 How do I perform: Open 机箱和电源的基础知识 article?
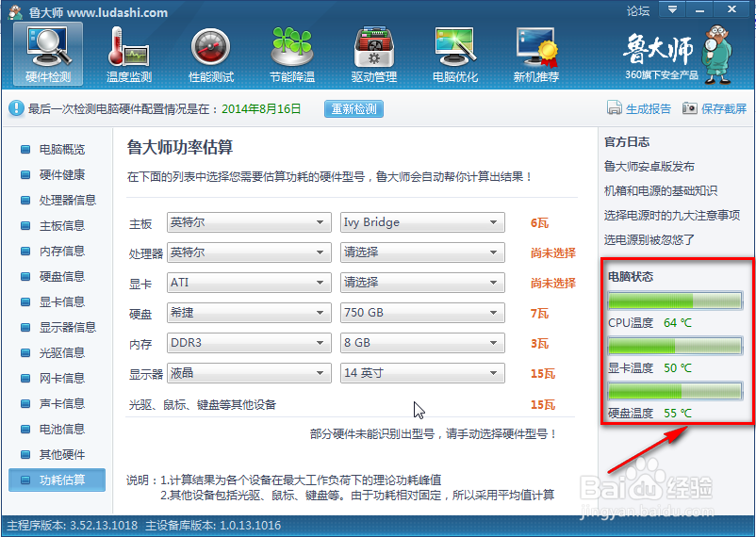click(661, 191)
